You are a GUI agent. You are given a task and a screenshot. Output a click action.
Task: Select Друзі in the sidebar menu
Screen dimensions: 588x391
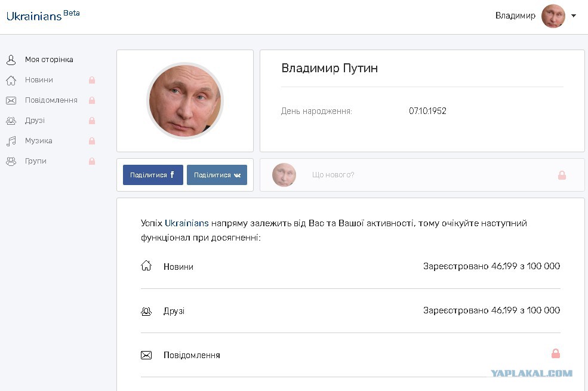[35, 121]
